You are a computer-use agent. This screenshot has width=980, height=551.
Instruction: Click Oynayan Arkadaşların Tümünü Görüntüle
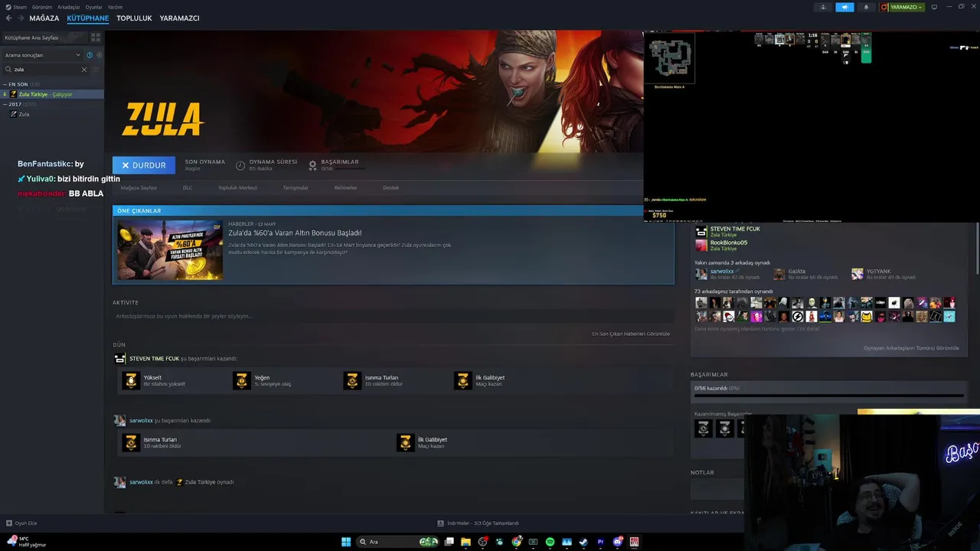coord(911,348)
